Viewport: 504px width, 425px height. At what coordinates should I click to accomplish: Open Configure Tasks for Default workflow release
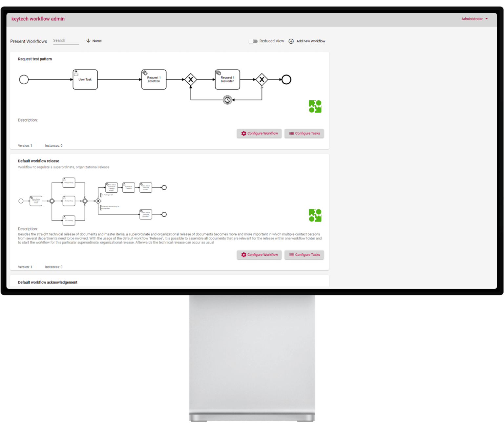pyautogui.click(x=304, y=255)
